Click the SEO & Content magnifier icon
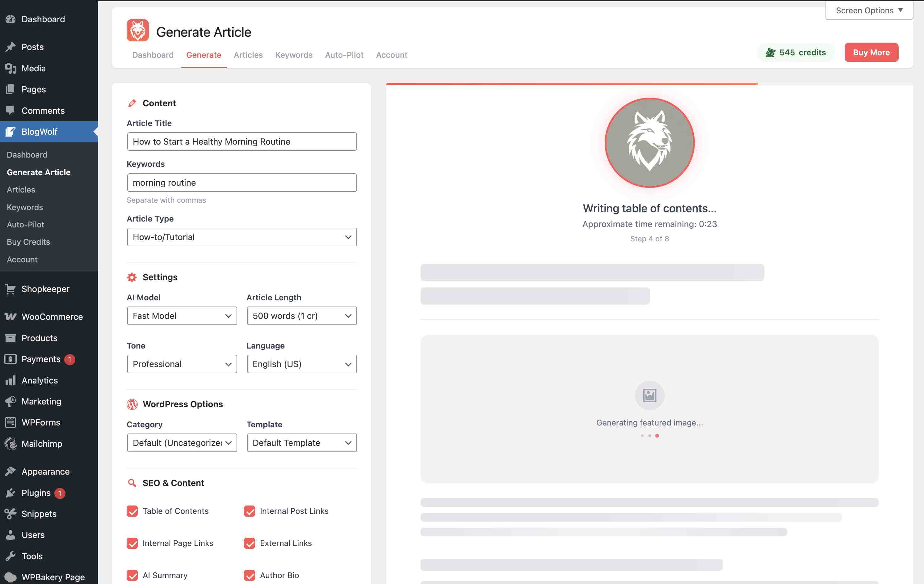Screen dimensions: 924x584 coord(132,483)
